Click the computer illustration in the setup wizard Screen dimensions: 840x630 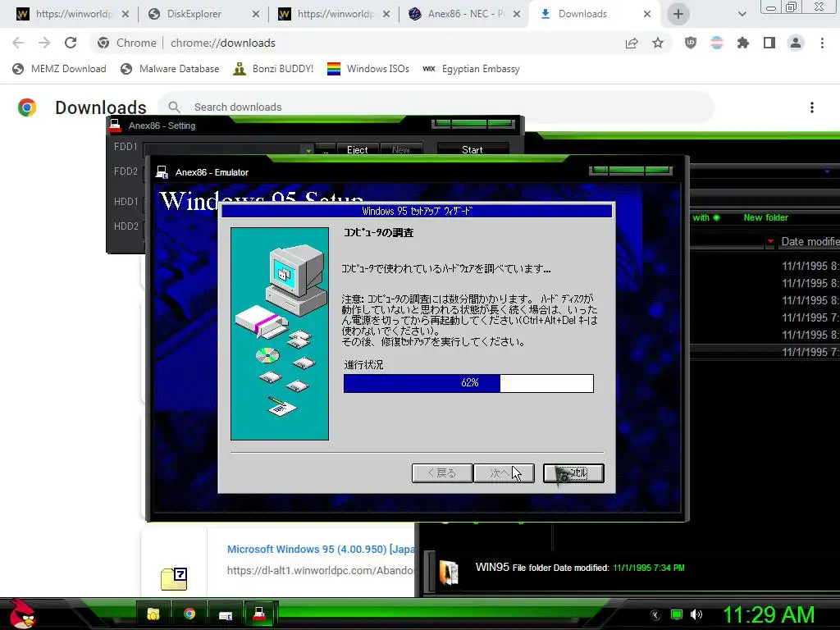point(280,333)
